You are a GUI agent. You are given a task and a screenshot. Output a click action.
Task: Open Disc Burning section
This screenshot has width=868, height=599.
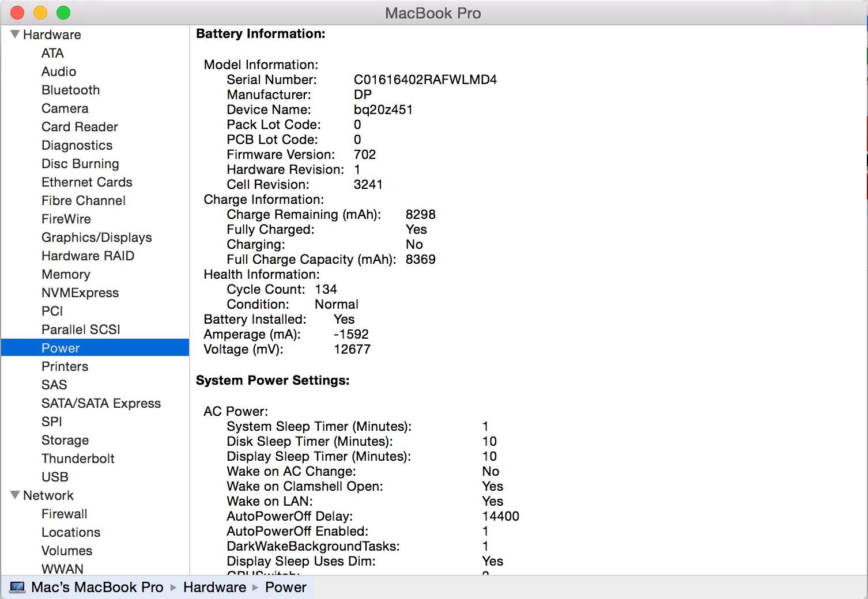[x=80, y=164]
